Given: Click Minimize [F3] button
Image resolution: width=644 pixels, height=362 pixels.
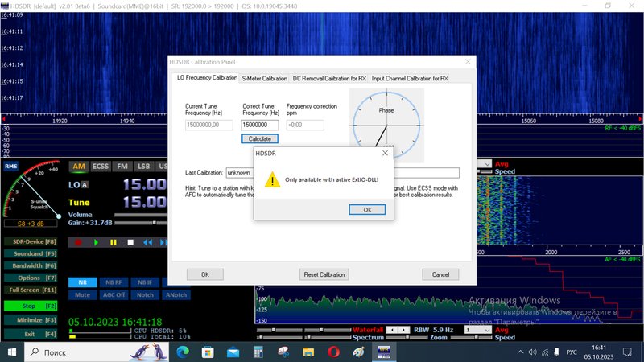Looking at the screenshot, I should 31,320.
